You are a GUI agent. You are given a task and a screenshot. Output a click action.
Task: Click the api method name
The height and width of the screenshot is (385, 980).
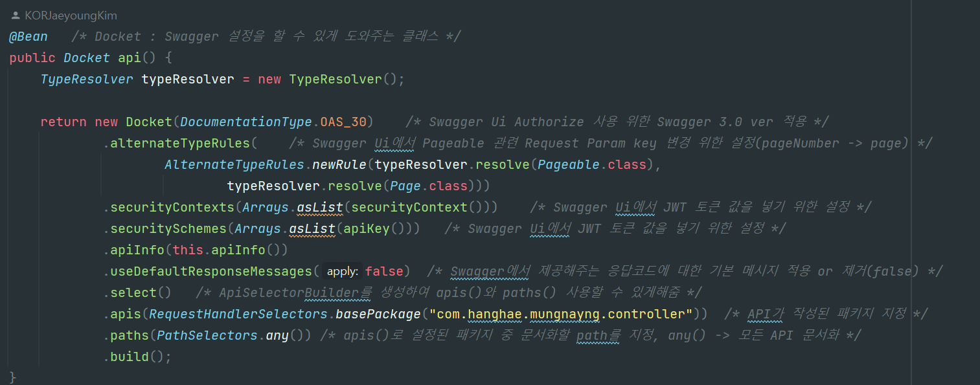130,58
